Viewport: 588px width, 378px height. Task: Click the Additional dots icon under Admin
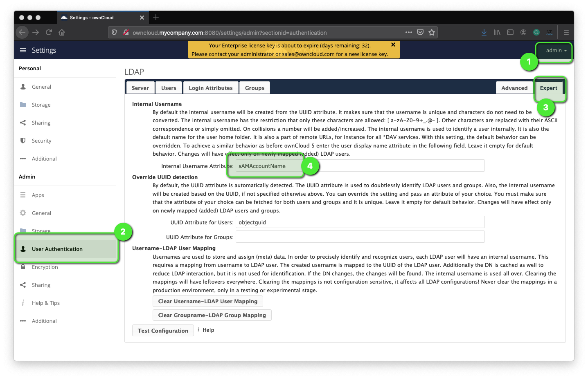click(23, 321)
